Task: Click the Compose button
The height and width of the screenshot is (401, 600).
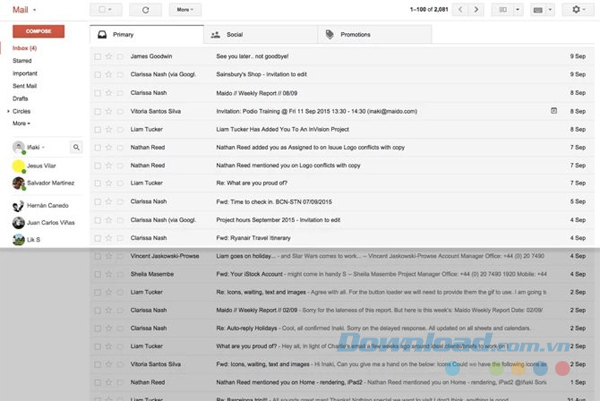Action: (x=37, y=31)
